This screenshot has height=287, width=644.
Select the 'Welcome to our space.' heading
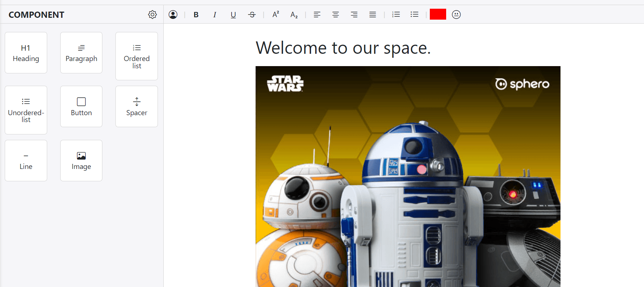click(x=343, y=48)
